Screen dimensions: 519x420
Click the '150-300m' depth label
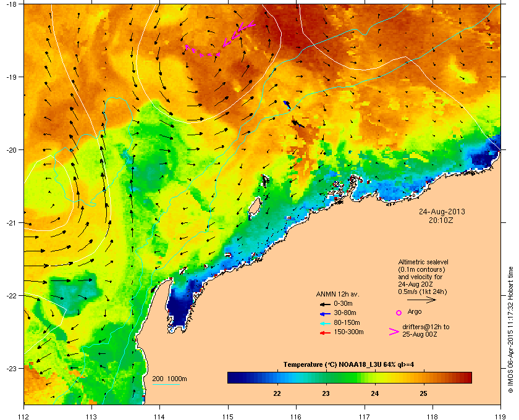pos(348,332)
